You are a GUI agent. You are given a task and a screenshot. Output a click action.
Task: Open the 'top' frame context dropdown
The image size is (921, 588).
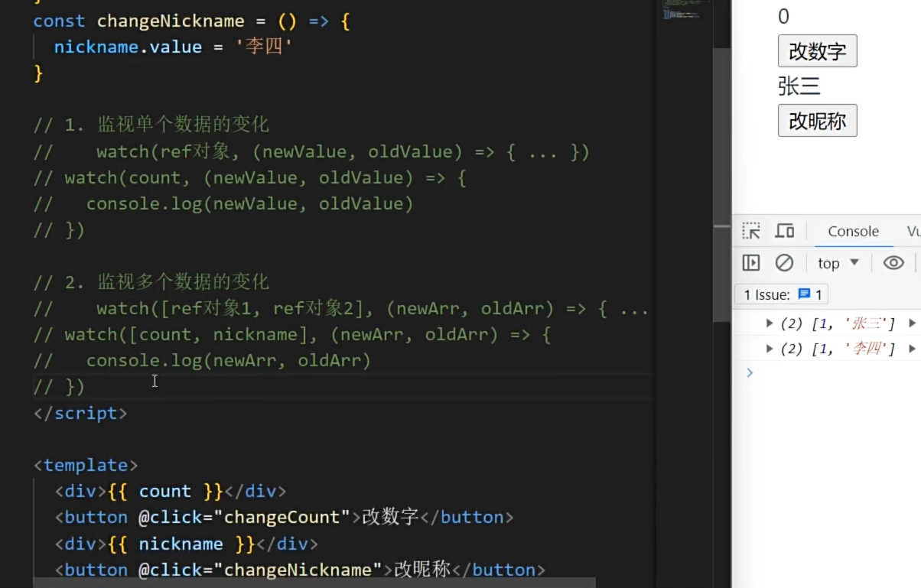click(837, 262)
